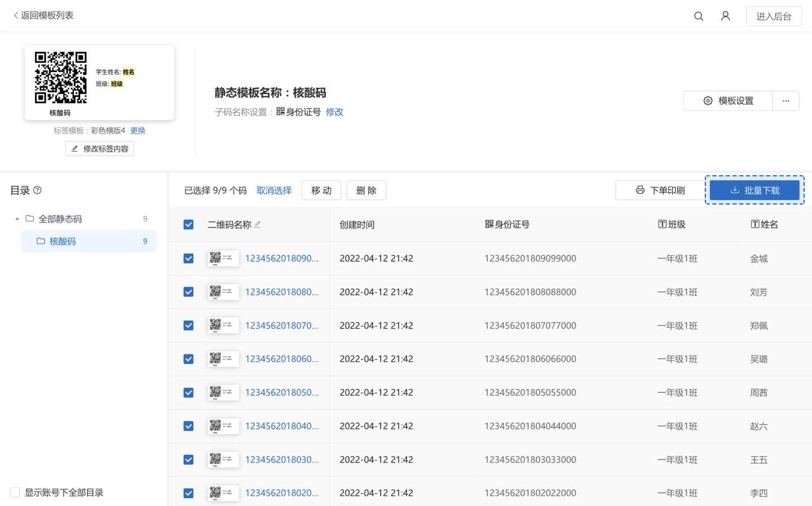Uncheck the row for 王五
Screen dimensions: 812x506
[x=189, y=460]
